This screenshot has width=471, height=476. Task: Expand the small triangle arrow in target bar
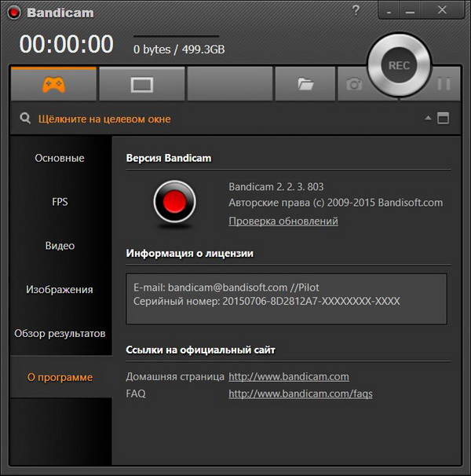(428, 119)
